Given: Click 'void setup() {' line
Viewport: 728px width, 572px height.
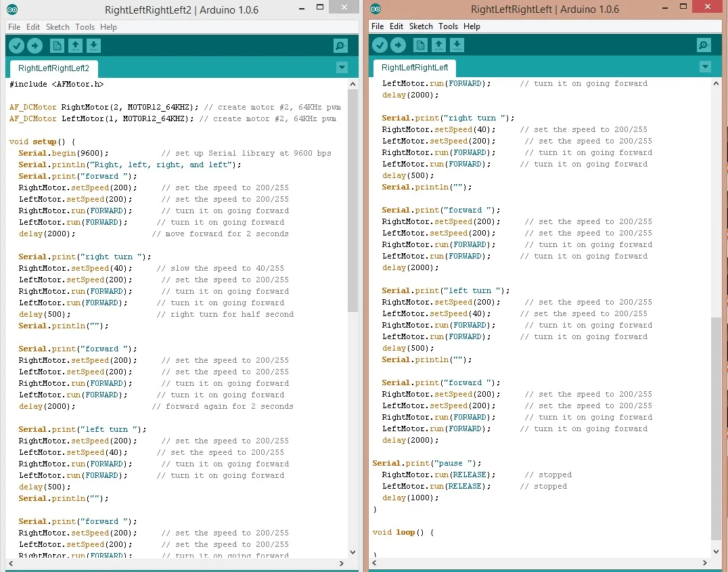Looking at the screenshot, I should tap(42, 141).
